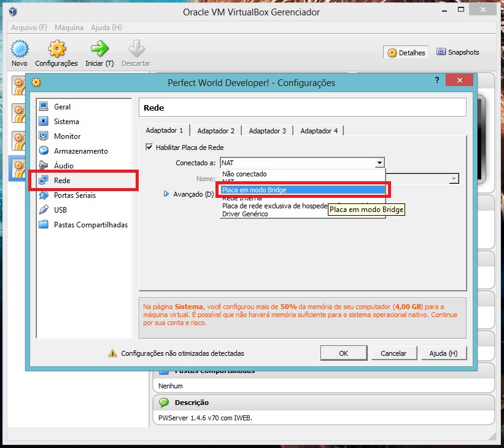Select the USB plug icon
Viewport: 504px width, 448px height.
tap(44, 210)
